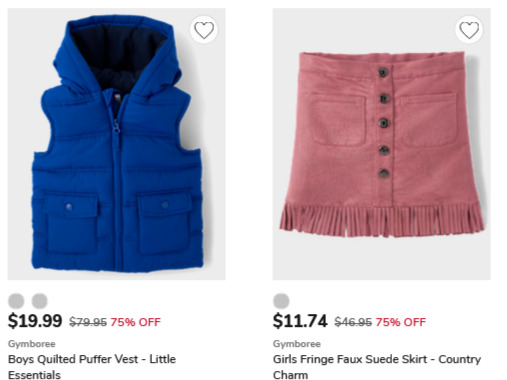Viewport: 507px width, 380px height.
Task: Click 75% OFF label beside $79.95
Action: (x=135, y=322)
